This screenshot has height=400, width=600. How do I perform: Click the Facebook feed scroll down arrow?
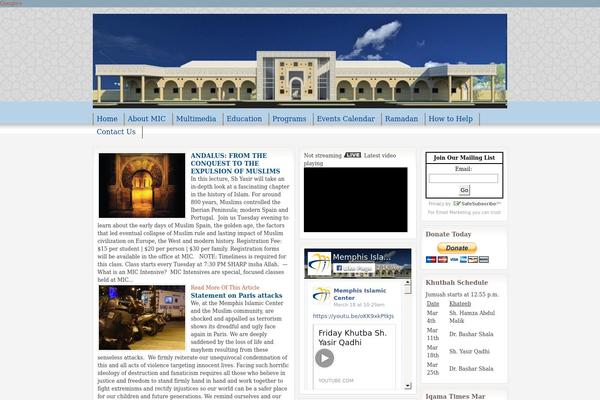(x=408, y=385)
